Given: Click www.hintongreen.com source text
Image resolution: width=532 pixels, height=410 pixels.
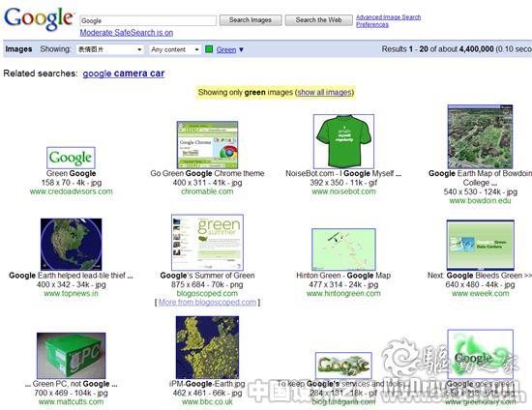Looking at the screenshot, I should click(x=343, y=293).
